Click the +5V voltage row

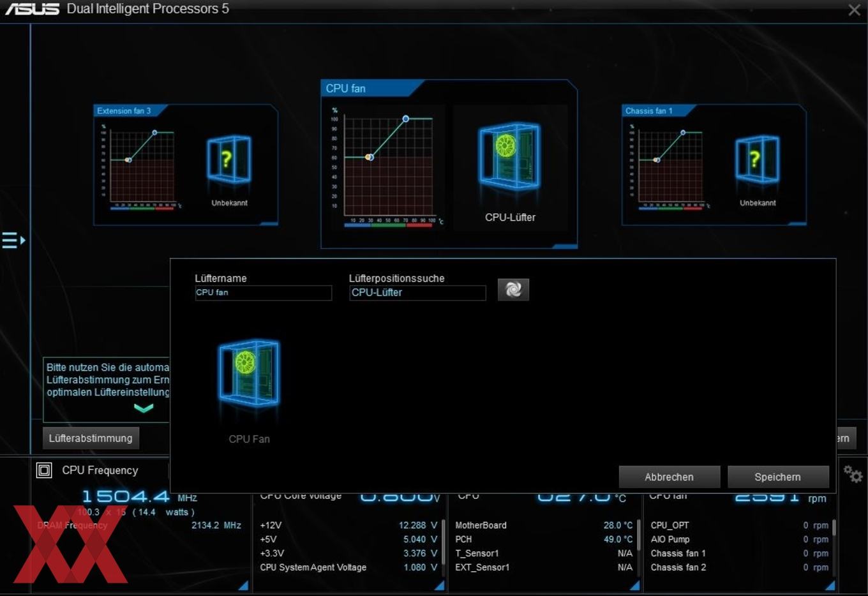348,539
